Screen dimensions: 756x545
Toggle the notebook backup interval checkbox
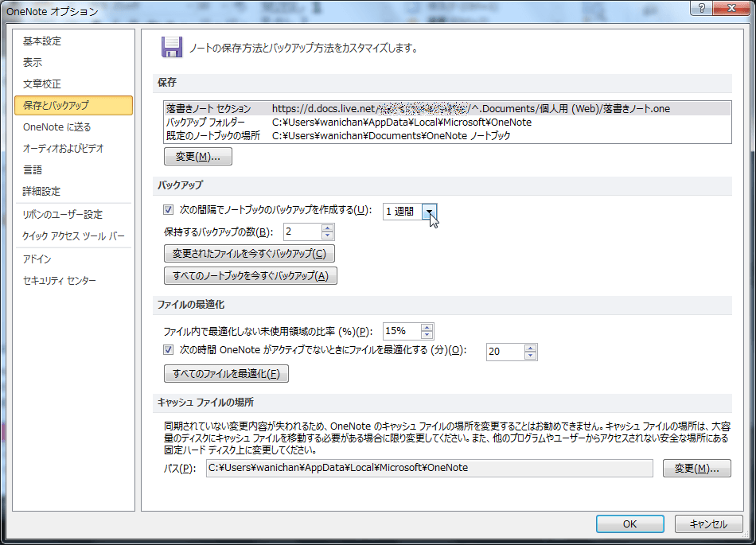click(x=168, y=209)
